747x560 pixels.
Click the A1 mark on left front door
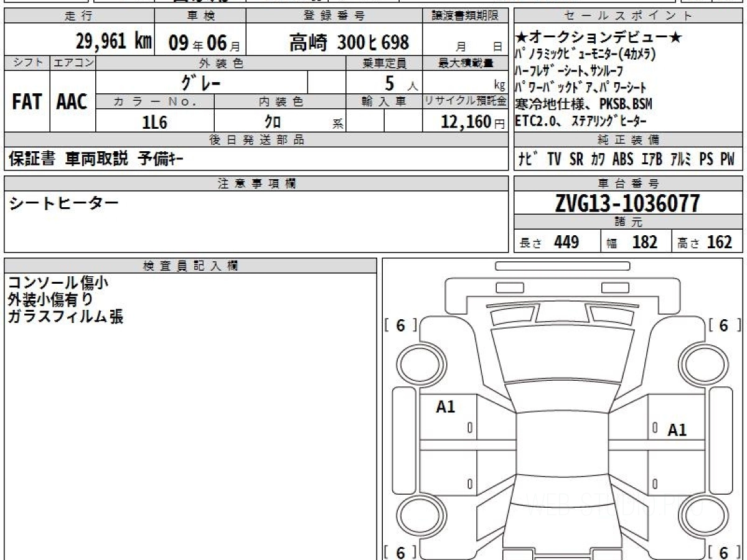446,408
